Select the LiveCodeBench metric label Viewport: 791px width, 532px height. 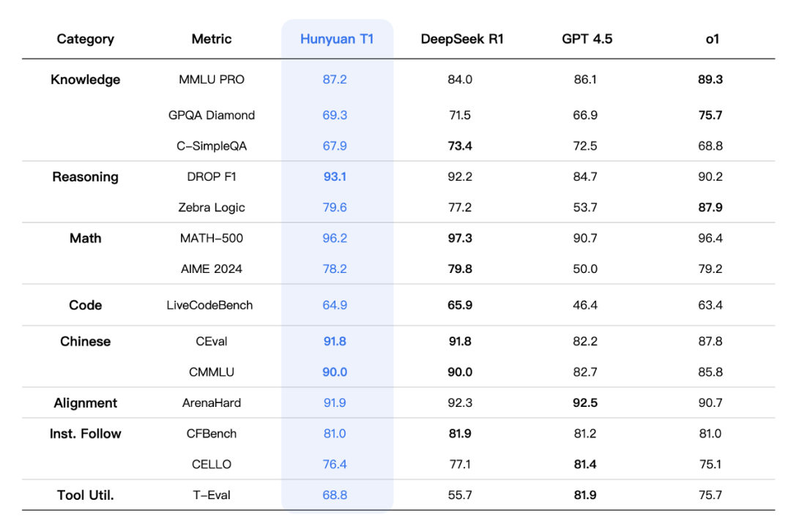click(210, 305)
